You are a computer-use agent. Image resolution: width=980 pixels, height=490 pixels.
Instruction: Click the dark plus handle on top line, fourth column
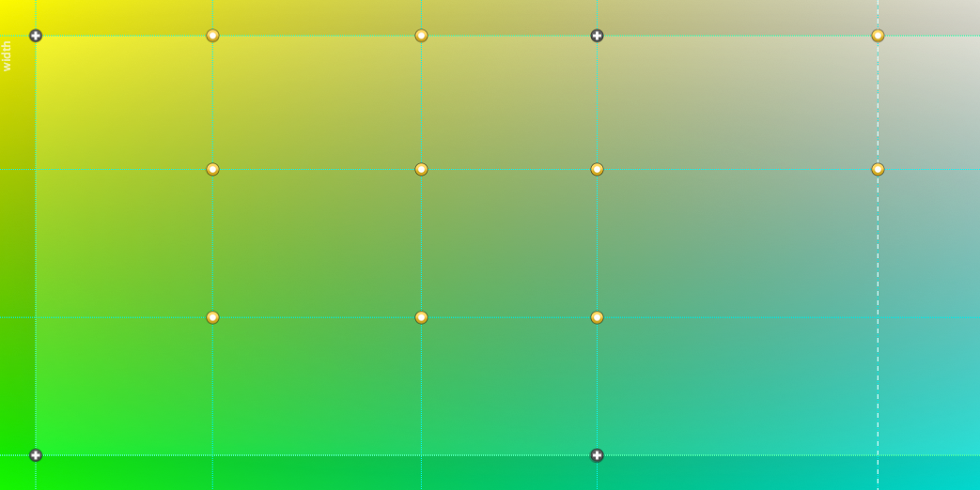click(x=597, y=36)
